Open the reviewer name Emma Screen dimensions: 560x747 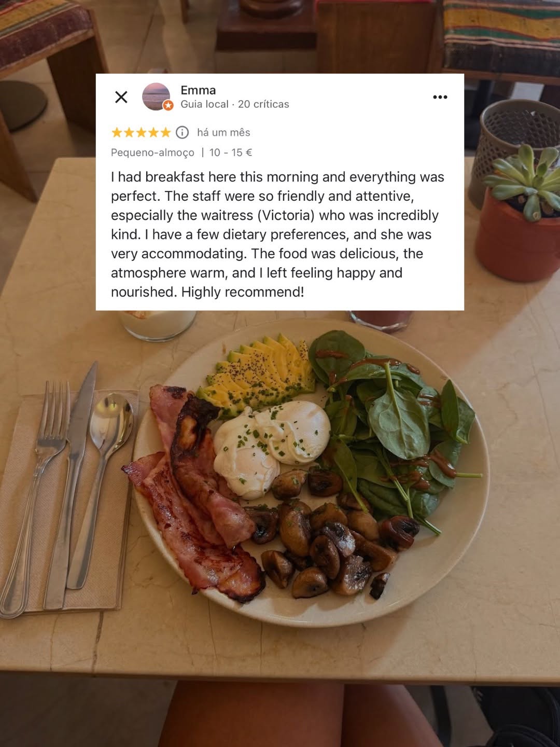pyautogui.click(x=198, y=90)
